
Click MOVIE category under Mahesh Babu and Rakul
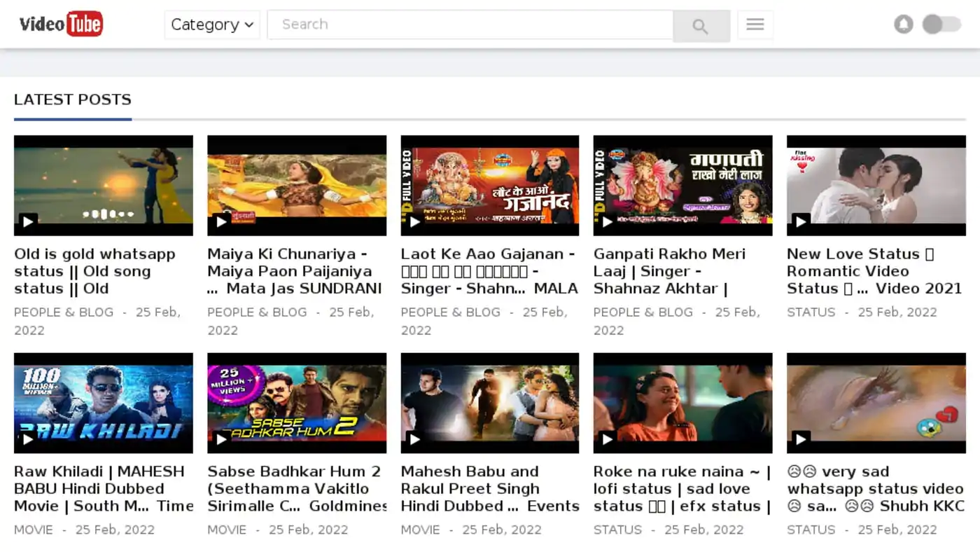(420, 530)
